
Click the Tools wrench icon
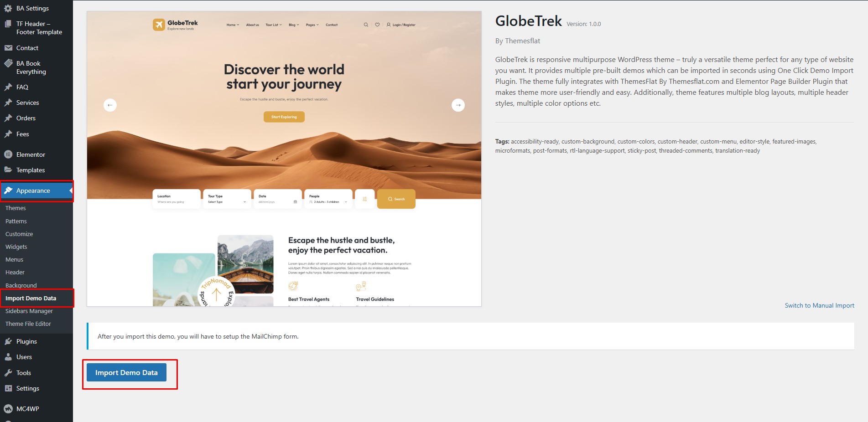8,373
